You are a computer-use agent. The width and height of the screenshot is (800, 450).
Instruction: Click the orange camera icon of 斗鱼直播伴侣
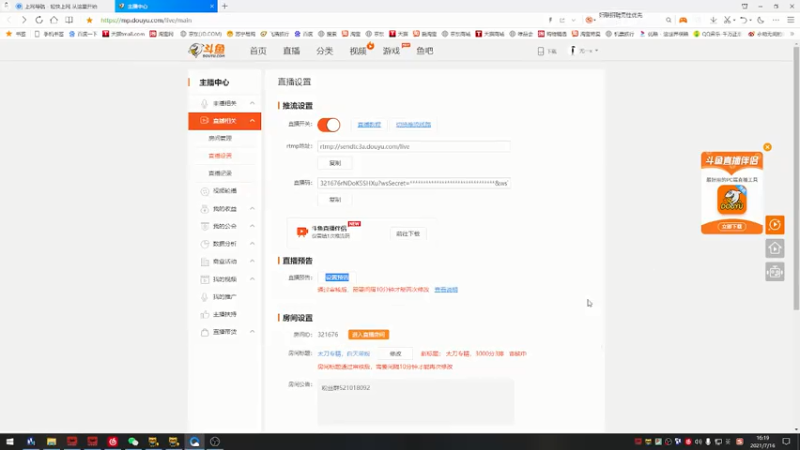tap(302, 232)
